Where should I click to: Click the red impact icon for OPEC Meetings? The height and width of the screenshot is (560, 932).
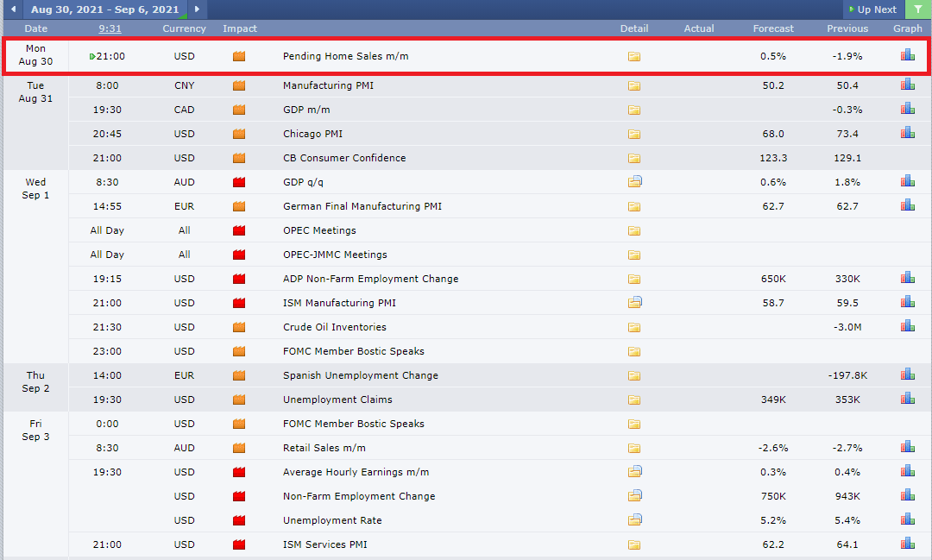[239, 230]
